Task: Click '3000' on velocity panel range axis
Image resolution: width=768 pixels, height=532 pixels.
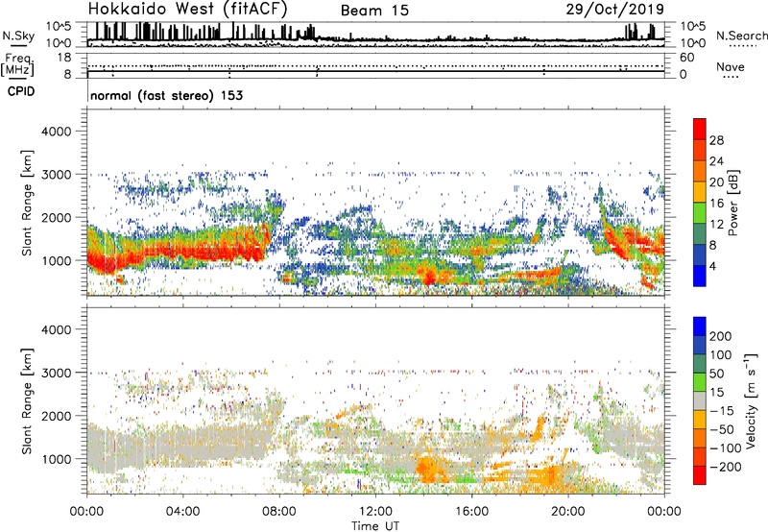Action: (x=56, y=373)
